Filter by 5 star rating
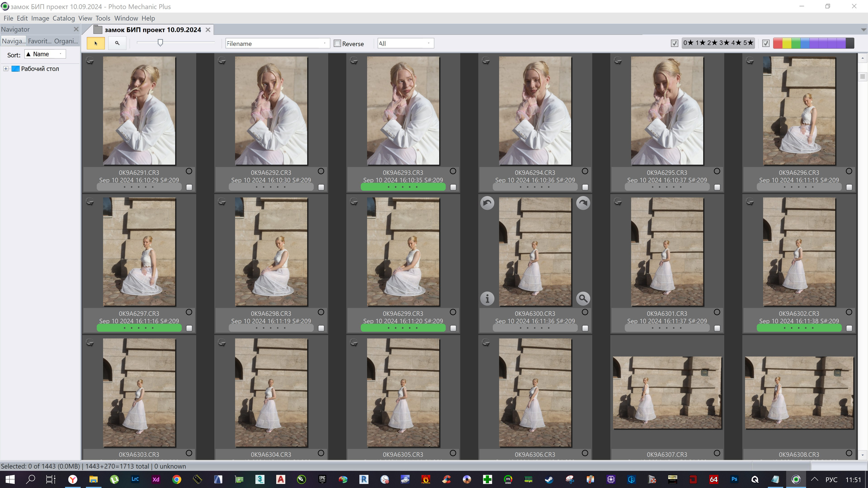 (748, 43)
